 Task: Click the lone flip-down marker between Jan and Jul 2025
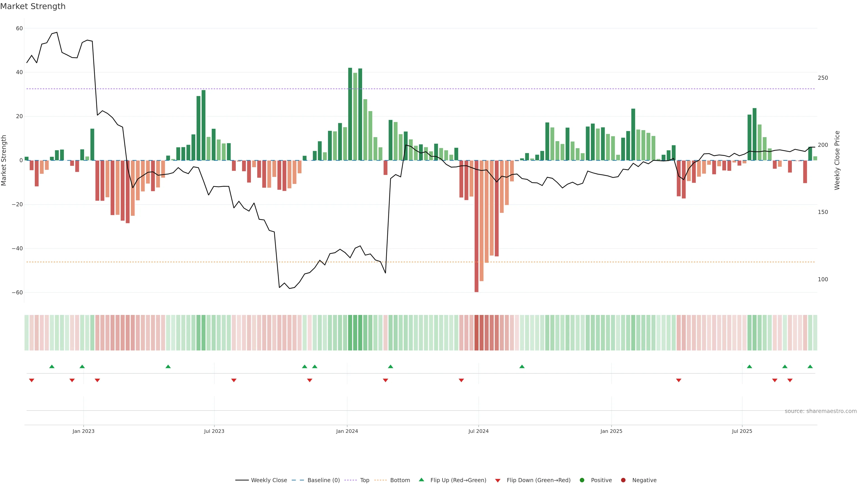point(679,380)
